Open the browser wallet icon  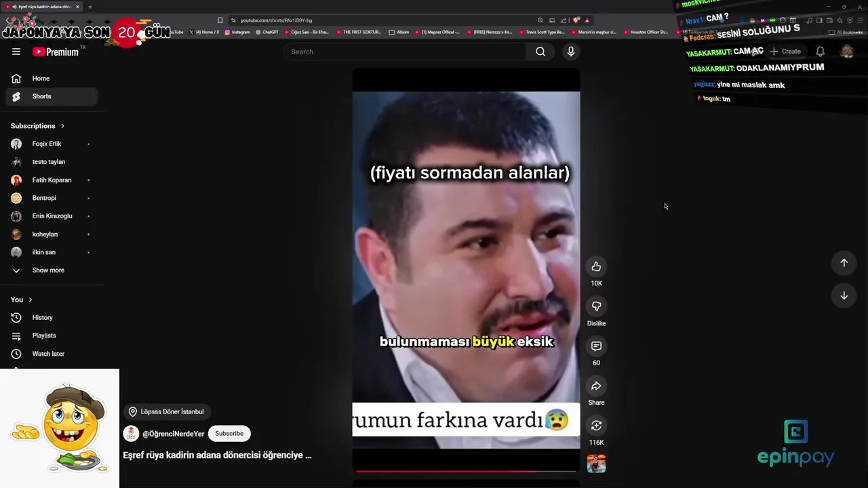[829, 20]
